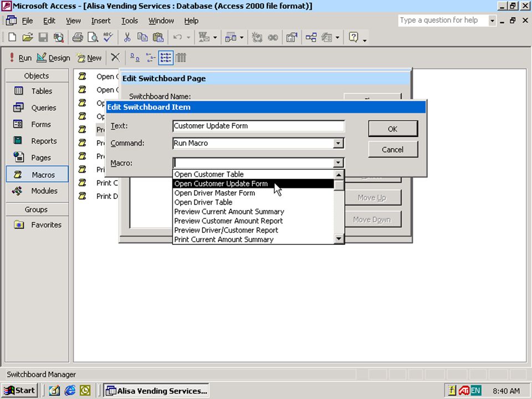Open the Relationships toolbar icon

[311, 37]
